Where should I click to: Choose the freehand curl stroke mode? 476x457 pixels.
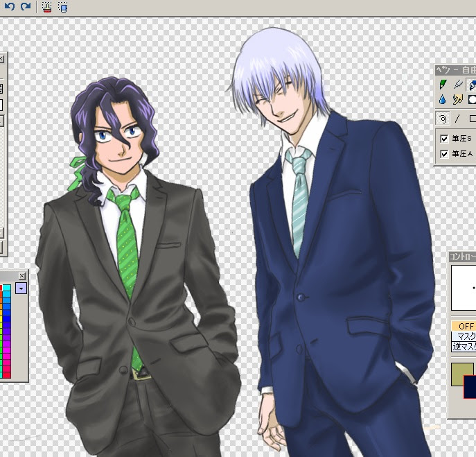pyautogui.click(x=442, y=118)
